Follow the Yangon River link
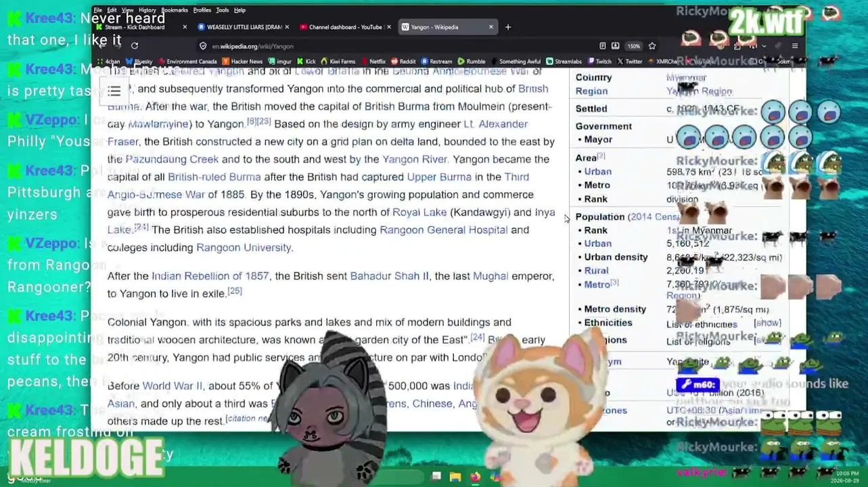 pyautogui.click(x=415, y=160)
